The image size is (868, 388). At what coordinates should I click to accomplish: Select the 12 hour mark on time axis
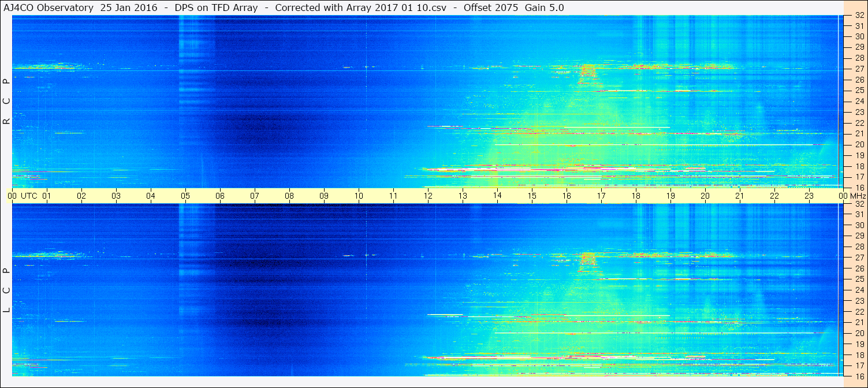(428, 196)
